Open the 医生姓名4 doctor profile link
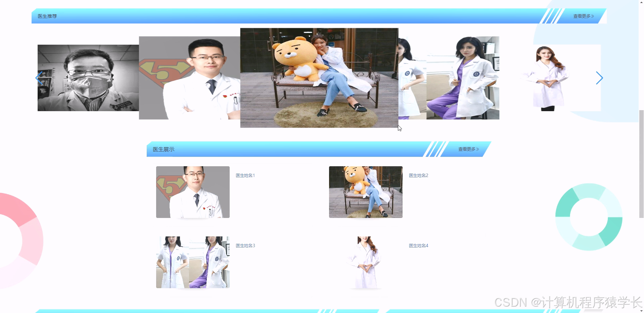The width and height of the screenshot is (644, 313). click(418, 245)
